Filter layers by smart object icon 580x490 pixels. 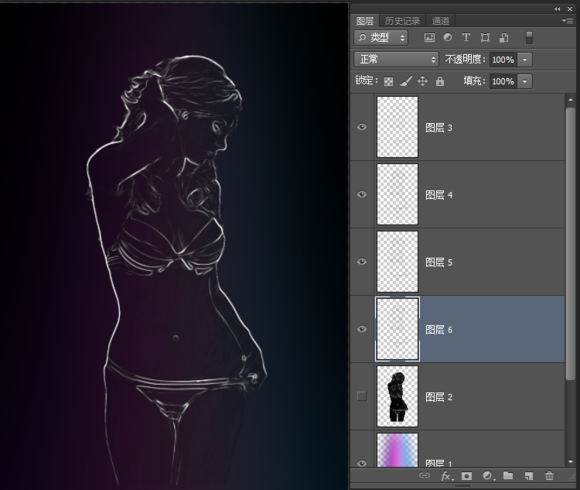tap(504, 37)
